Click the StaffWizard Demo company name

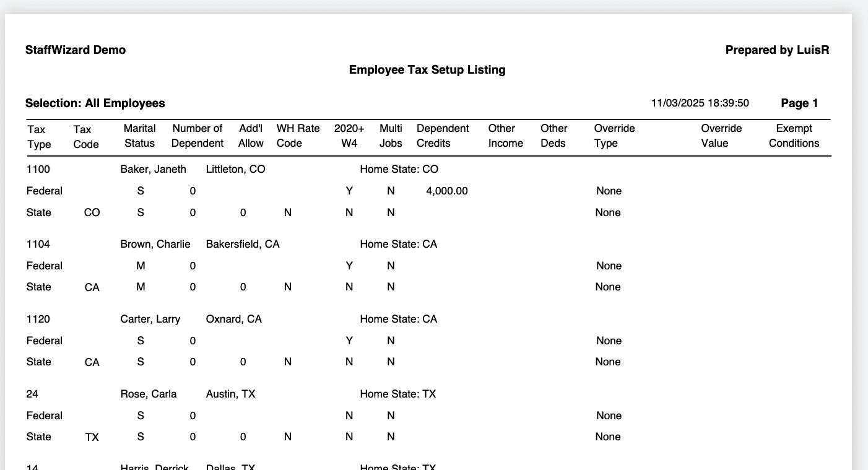pos(76,50)
